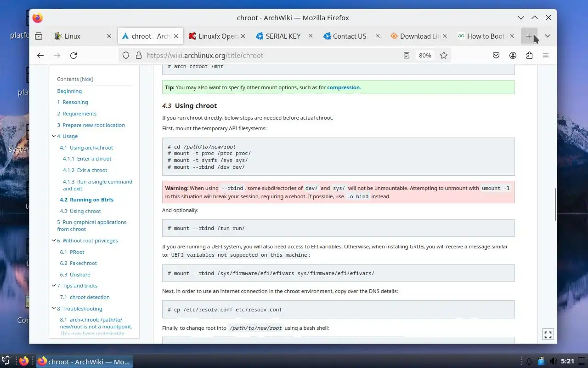
Task: Jump to 7.1 chroot detection
Action: coord(85,297)
